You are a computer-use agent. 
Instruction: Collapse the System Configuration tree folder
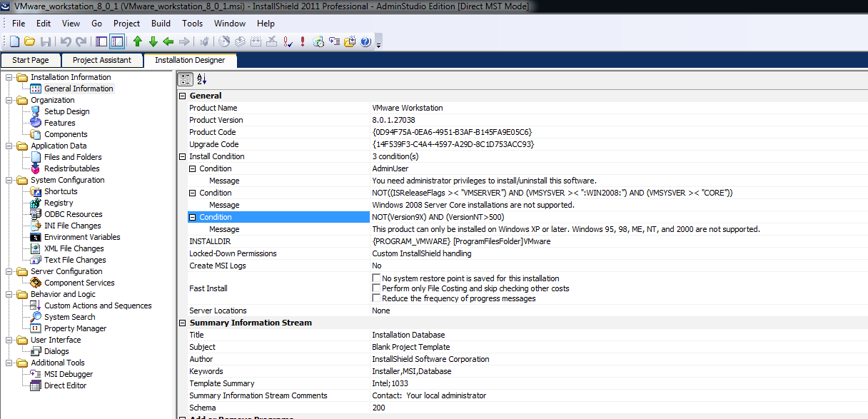[x=9, y=180]
